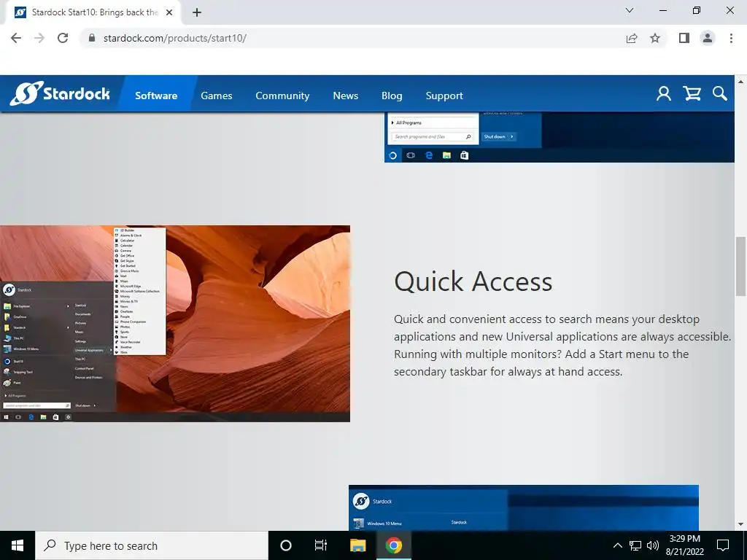This screenshot has width=747, height=560.
Task: Click the browser forward arrow
Action: click(39, 38)
